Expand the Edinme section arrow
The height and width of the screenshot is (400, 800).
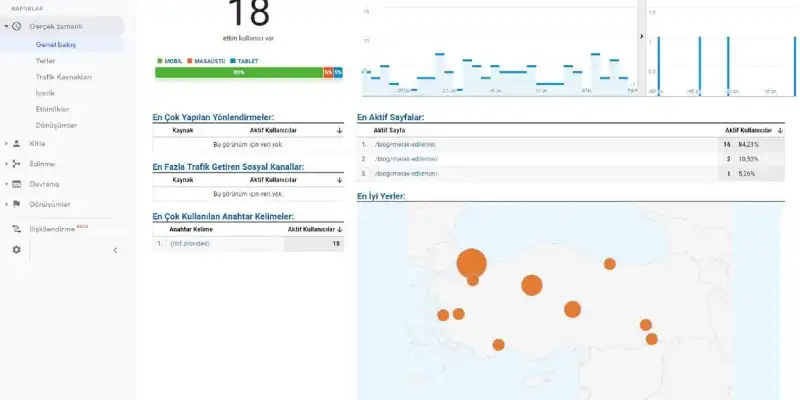coord(6,163)
